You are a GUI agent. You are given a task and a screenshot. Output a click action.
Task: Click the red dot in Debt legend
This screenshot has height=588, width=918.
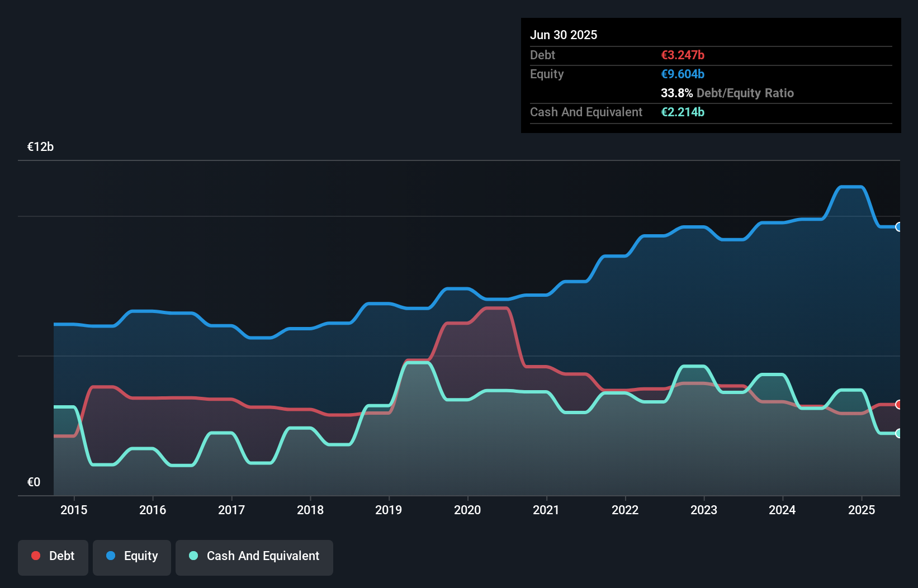click(x=36, y=556)
